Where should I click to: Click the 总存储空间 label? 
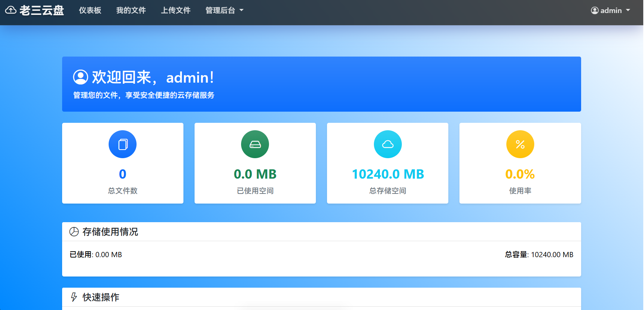point(388,191)
